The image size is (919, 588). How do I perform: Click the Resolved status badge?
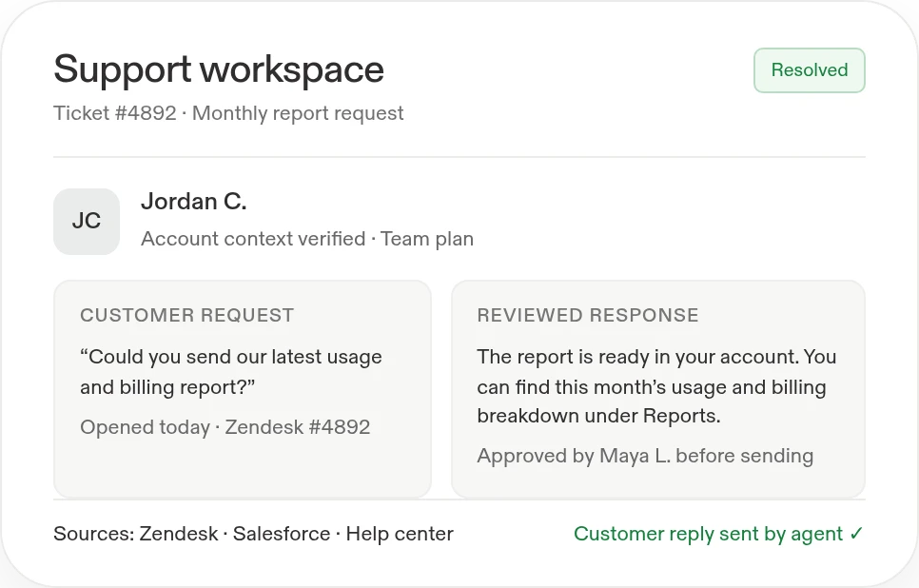[x=809, y=70]
